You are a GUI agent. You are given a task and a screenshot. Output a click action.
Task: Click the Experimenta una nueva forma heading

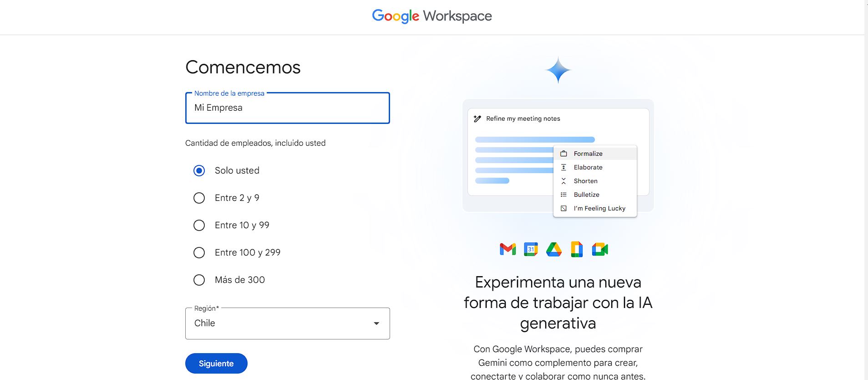click(x=558, y=303)
